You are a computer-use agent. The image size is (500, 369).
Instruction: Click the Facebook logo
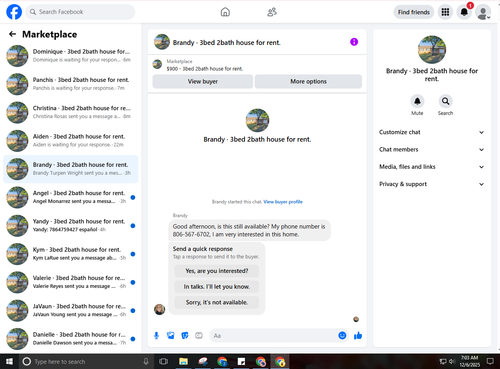(x=14, y=12)
